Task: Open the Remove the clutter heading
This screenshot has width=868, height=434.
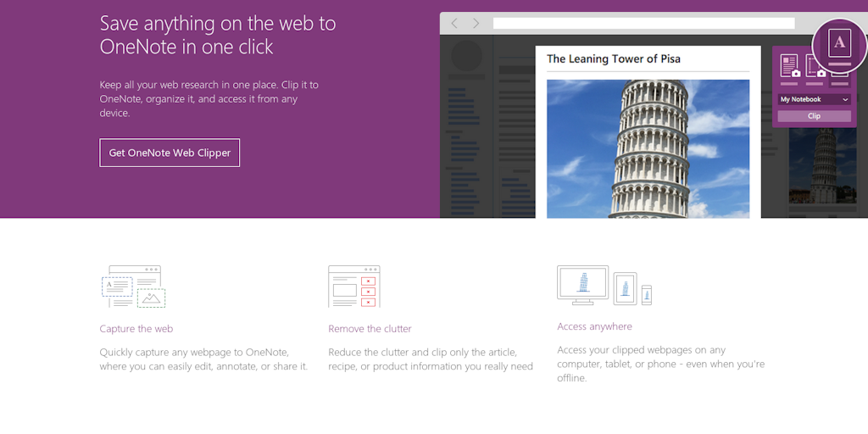Action: (x=370, y=329)
